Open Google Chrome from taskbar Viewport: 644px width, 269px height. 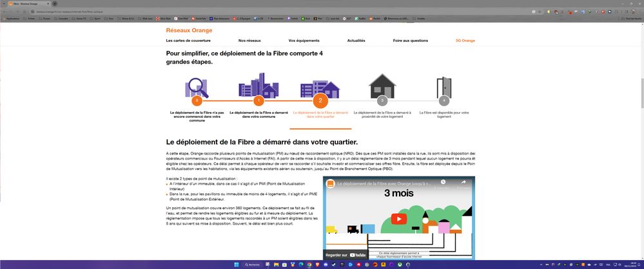click(x=309, y=265)
